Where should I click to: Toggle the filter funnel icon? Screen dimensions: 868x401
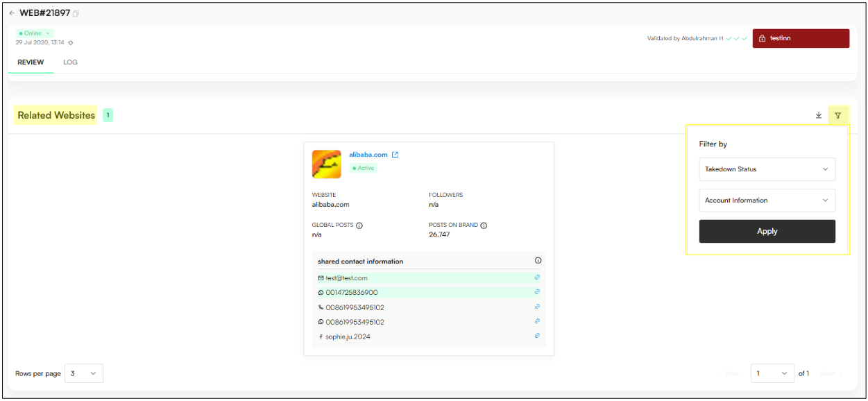coord(837,115)
